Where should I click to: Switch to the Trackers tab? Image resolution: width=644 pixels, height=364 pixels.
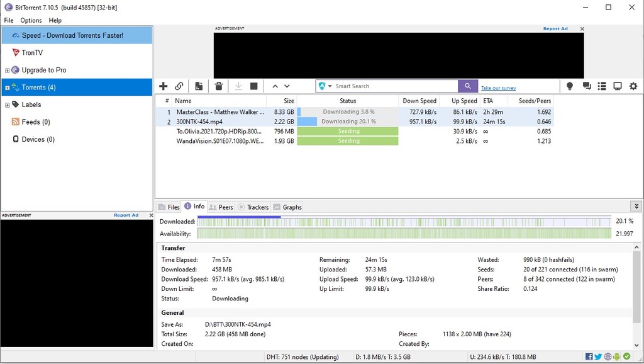253,207
